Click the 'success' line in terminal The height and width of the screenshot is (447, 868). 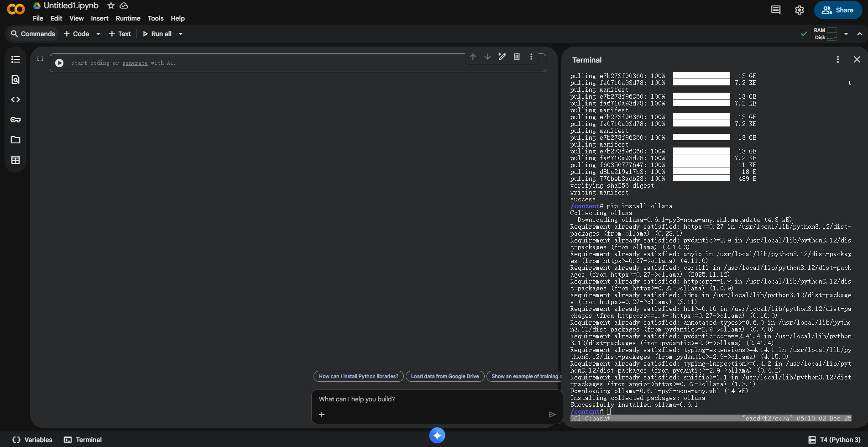[583, 199]
